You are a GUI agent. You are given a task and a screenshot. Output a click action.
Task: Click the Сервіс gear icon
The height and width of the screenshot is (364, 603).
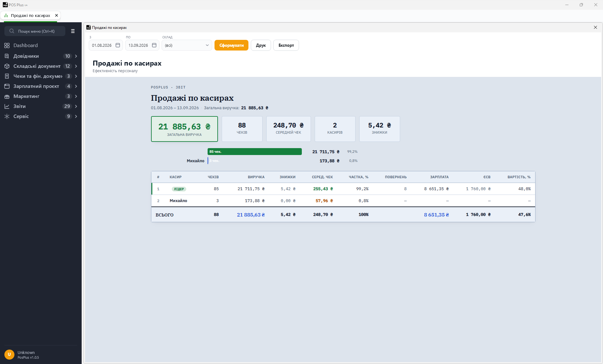click(7, 116)
